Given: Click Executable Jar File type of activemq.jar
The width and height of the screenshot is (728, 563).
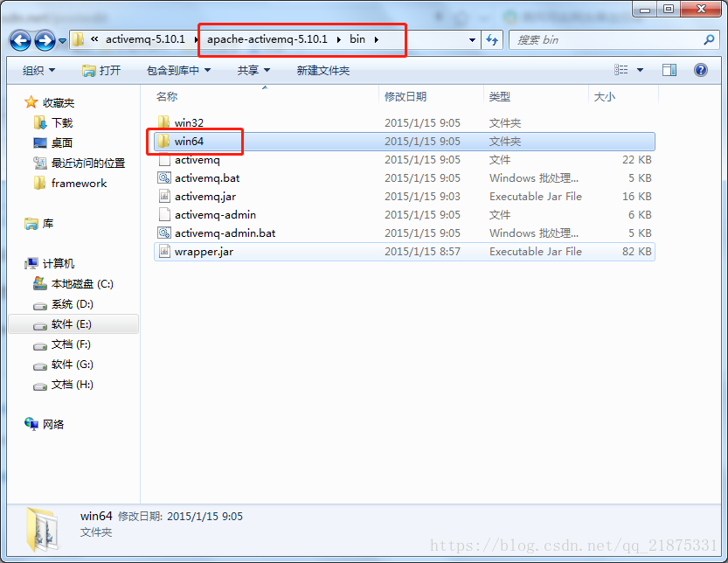Looking at the screenshot, I should click(x=536, y=197).
